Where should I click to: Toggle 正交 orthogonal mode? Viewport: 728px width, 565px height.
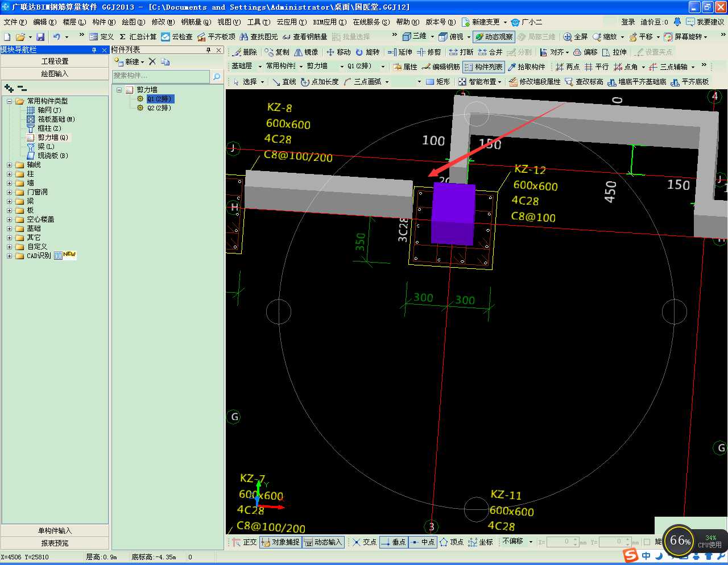[245, 542]
